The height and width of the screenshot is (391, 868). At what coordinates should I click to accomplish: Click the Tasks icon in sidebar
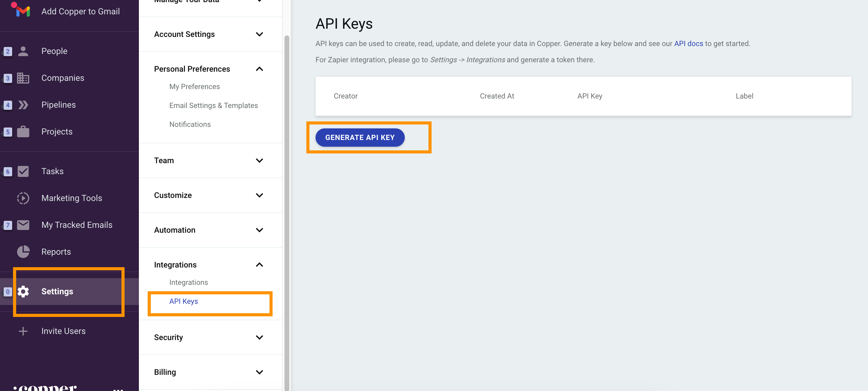click(22, 171)
